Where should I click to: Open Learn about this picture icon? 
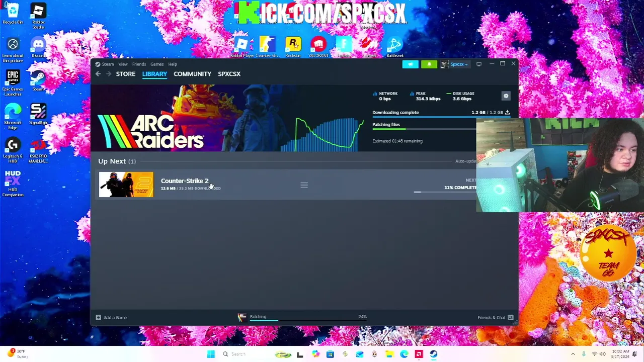pos(13,50)
